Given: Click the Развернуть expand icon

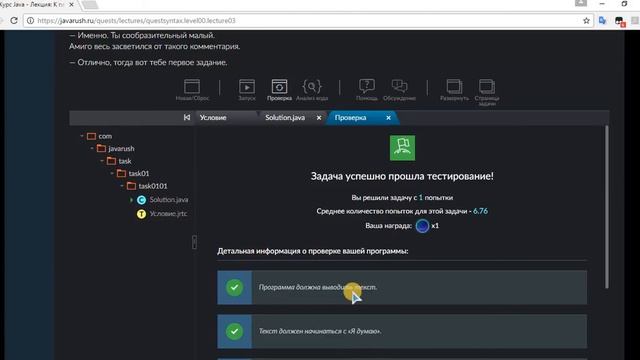Looking at the screenshot, I should point(454,90).
